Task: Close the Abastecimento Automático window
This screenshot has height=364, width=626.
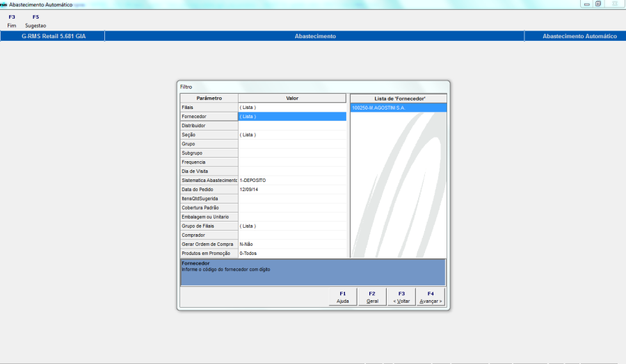Action: point(615,4)
